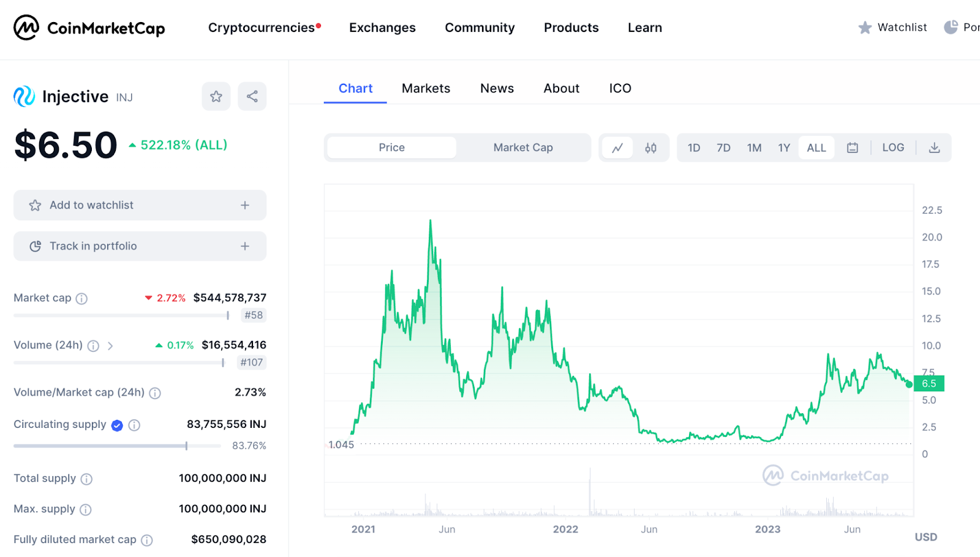Select the line chart view icon
This screenshot has width=980, height=557.
click(617, 148)
